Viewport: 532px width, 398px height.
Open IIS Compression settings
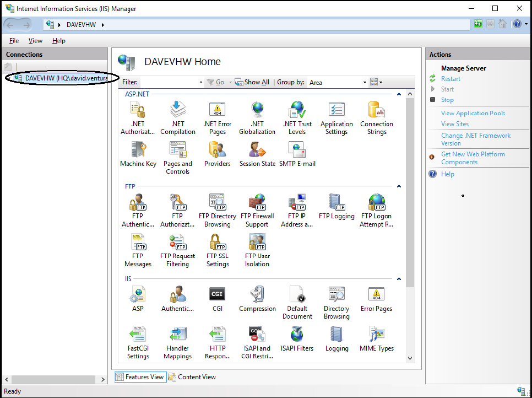[x=257, y=299]
